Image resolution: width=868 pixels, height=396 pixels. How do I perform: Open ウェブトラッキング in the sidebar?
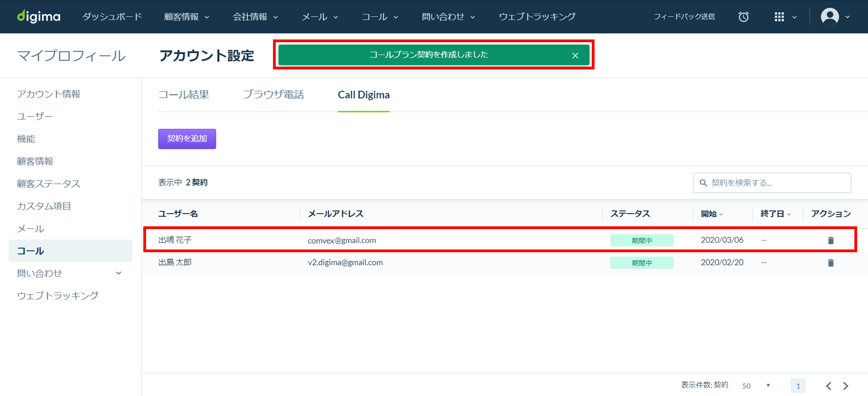click(x=58, y=295)
